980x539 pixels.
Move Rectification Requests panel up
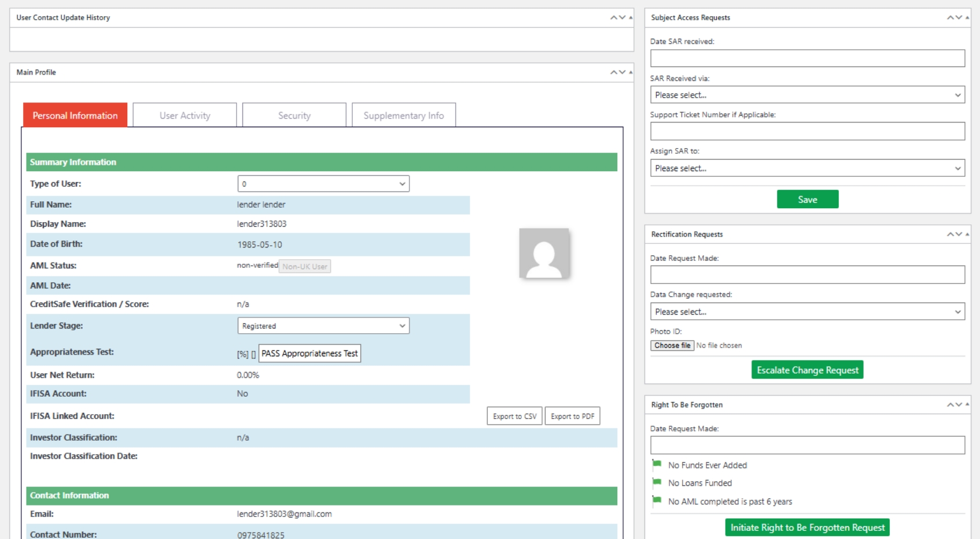tap(950, 234)
